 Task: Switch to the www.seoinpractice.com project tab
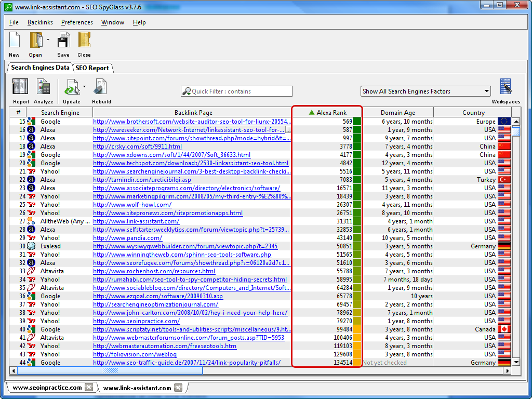tap(47, 388)
